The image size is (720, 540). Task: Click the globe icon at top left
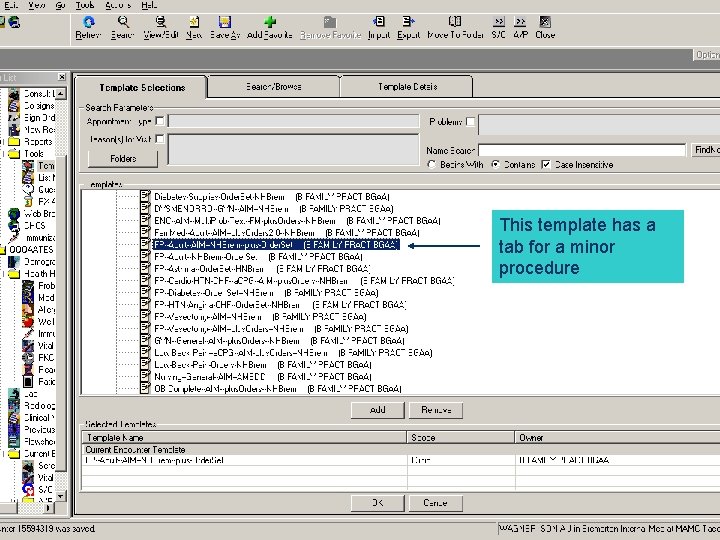point(14,22)
